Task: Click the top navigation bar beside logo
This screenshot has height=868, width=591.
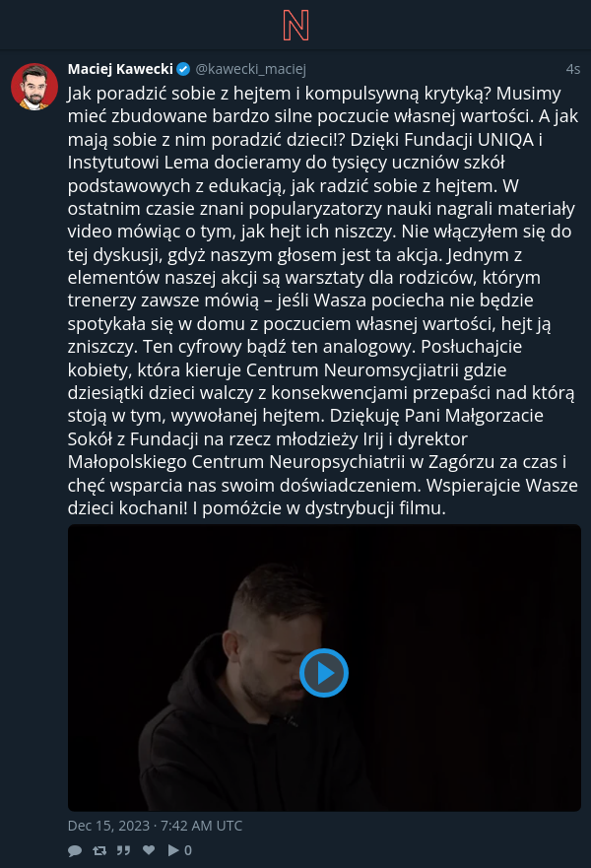Action: click(x=442, y=25)
